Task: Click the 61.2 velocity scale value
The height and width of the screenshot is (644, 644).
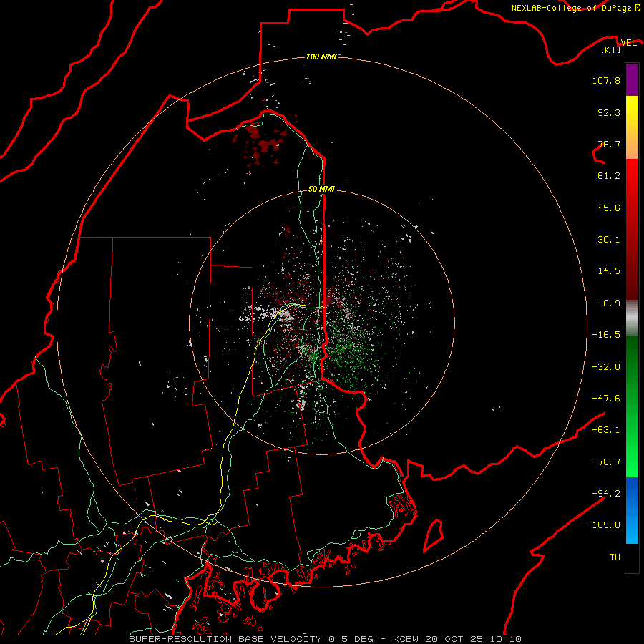Action: coord(609,176)
